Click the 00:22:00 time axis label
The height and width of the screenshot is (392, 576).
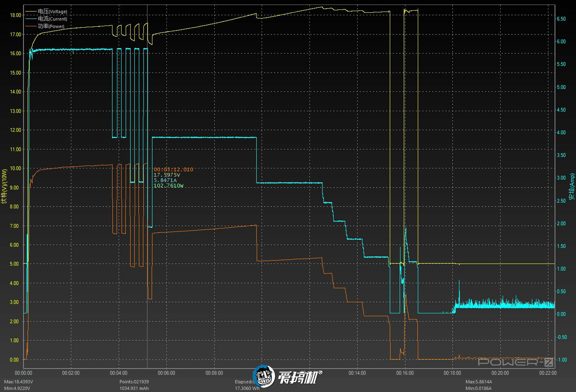[548, 373]
